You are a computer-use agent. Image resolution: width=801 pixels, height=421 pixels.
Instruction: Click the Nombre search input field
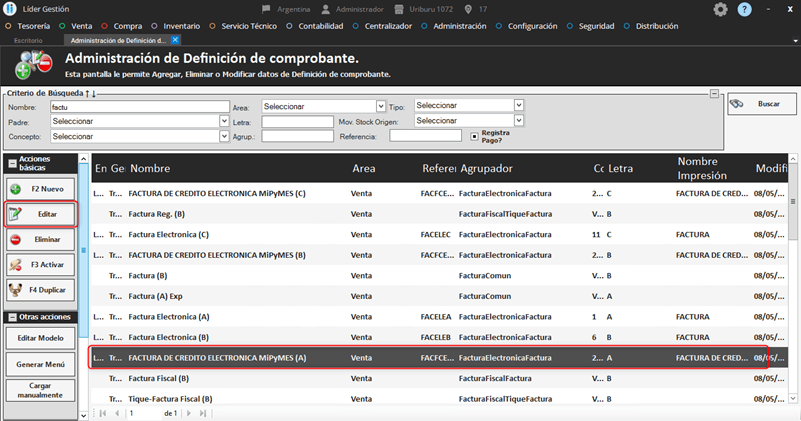pos(139,106)
